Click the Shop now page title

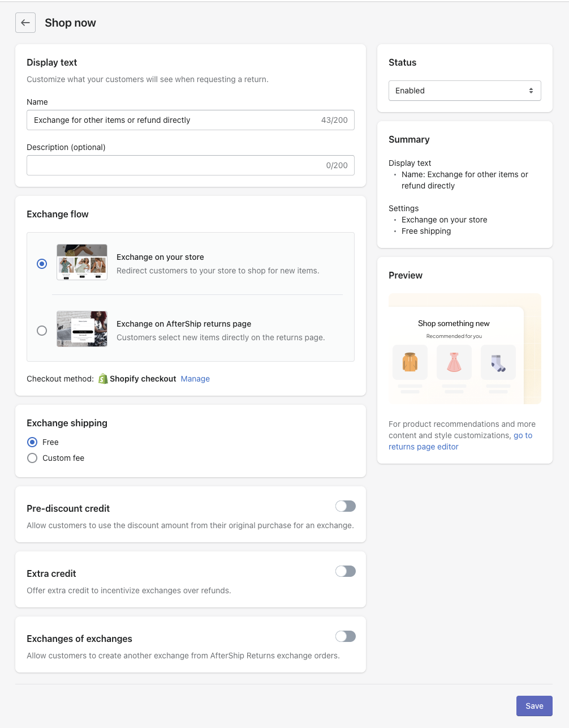70,23
